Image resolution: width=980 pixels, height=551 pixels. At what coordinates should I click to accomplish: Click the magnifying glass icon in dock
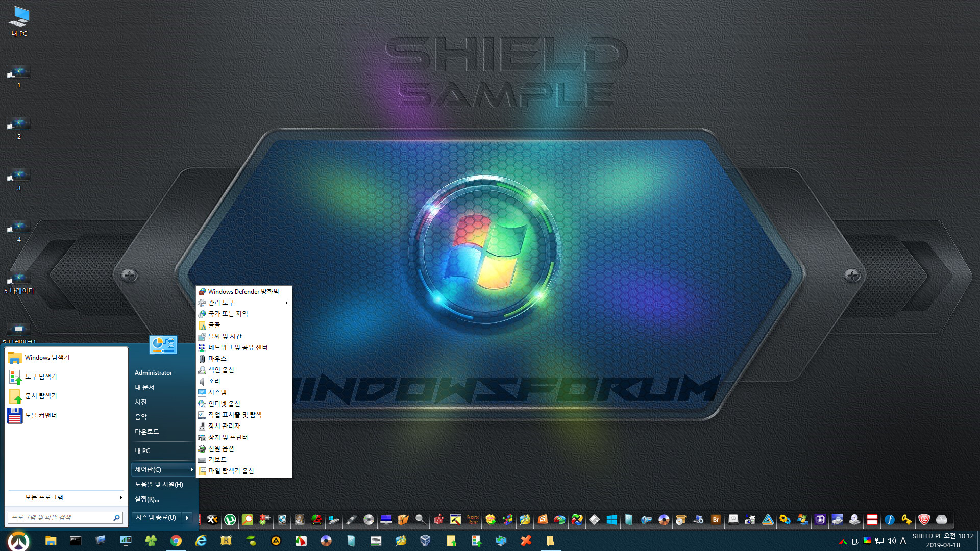click(421, 519)
